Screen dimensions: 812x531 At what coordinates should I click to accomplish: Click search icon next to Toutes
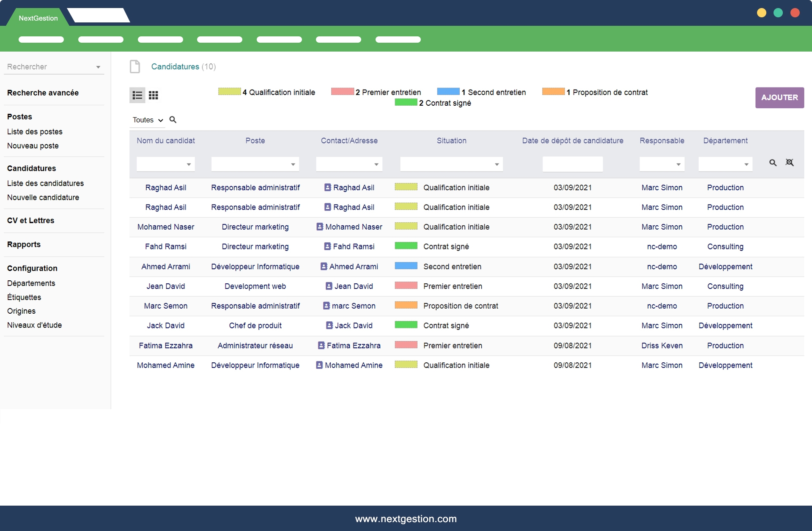[173, 120]
